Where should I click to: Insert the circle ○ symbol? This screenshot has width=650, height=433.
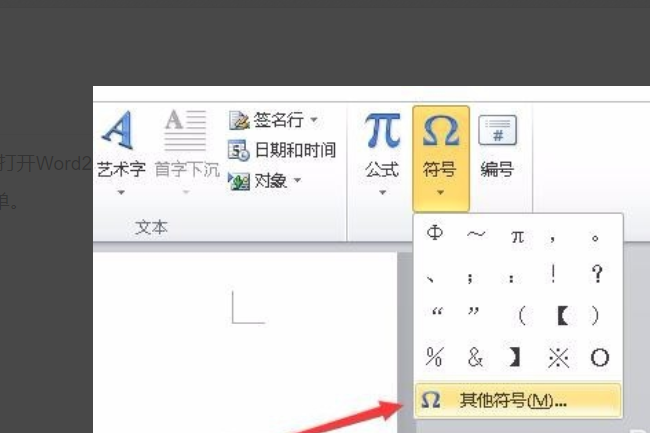[599, 358]
